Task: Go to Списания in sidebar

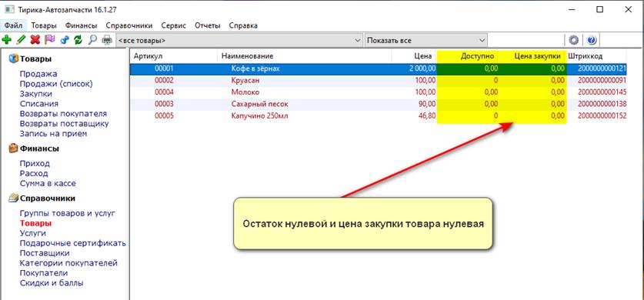Action: [39, 103]
